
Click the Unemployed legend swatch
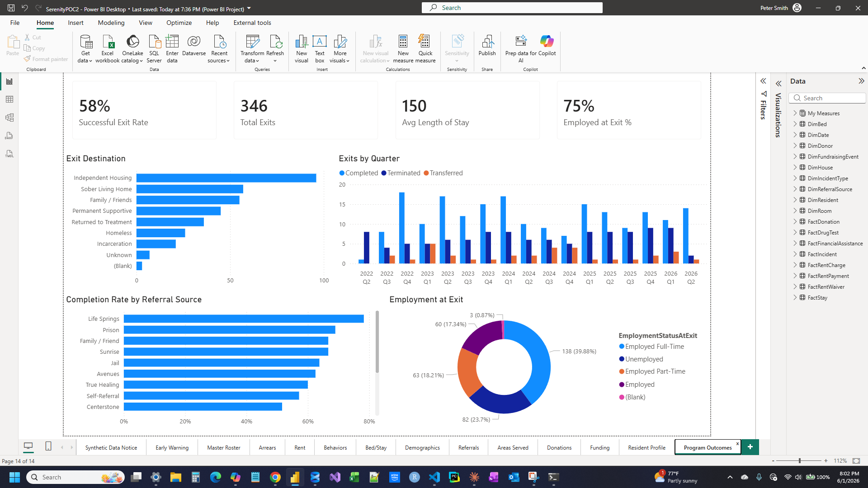click(622, 359)
